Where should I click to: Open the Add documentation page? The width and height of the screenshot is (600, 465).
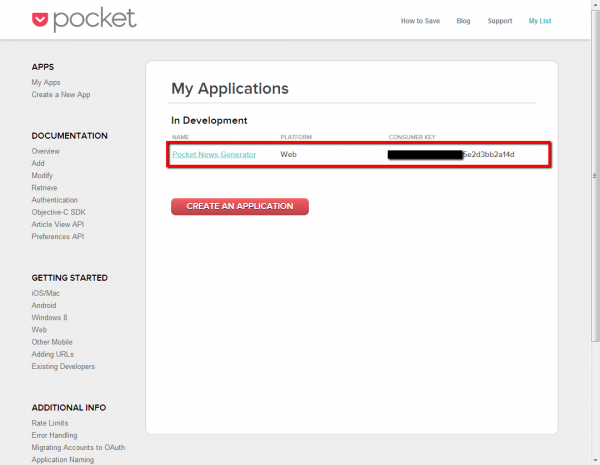pyautogui.click(x=38, y=163)
